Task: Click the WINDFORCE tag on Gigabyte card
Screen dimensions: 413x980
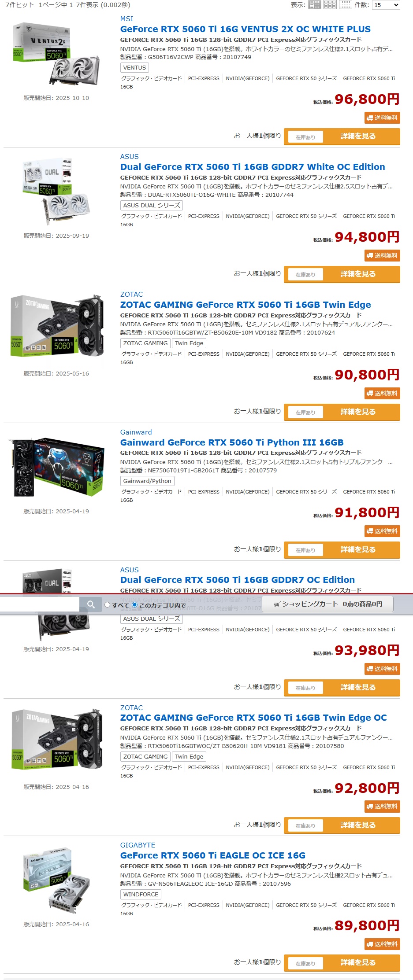Action: (141, 894)
